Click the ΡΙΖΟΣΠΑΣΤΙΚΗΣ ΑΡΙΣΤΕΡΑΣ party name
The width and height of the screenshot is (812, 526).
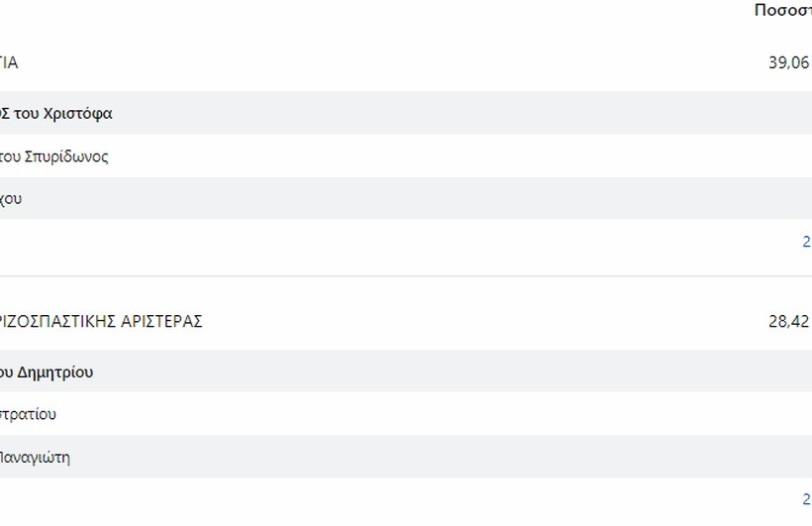101,322
